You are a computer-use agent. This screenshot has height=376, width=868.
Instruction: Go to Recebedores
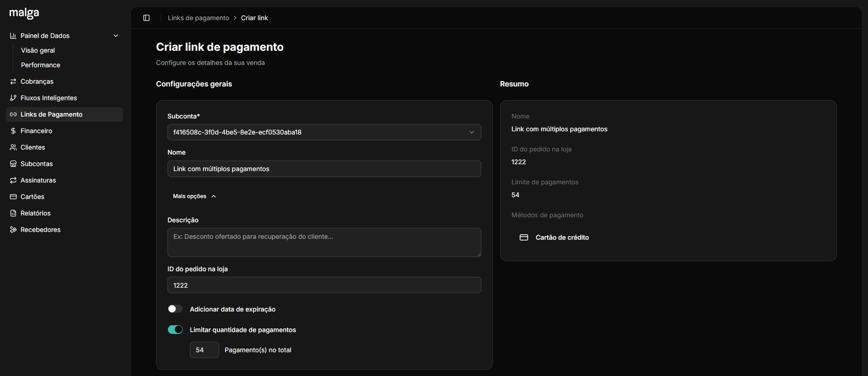(x=65, y=230)
